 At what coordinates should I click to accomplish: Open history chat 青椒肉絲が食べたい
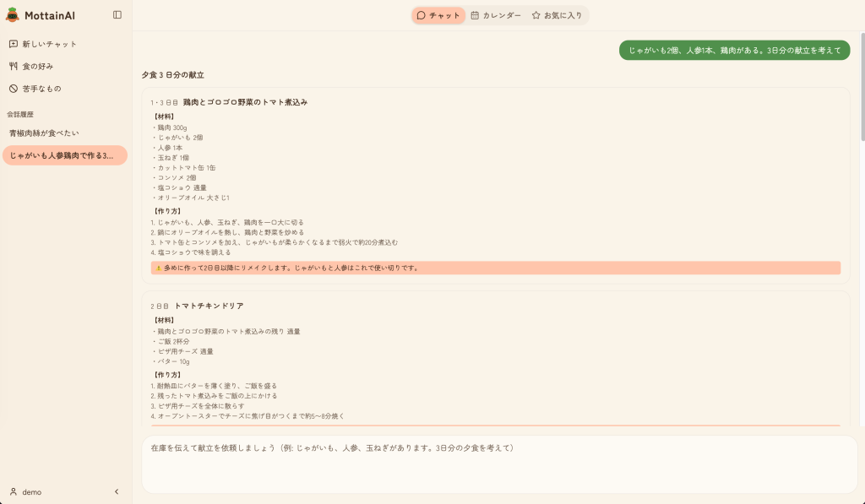pyautogui.click(x=65, y=133)
